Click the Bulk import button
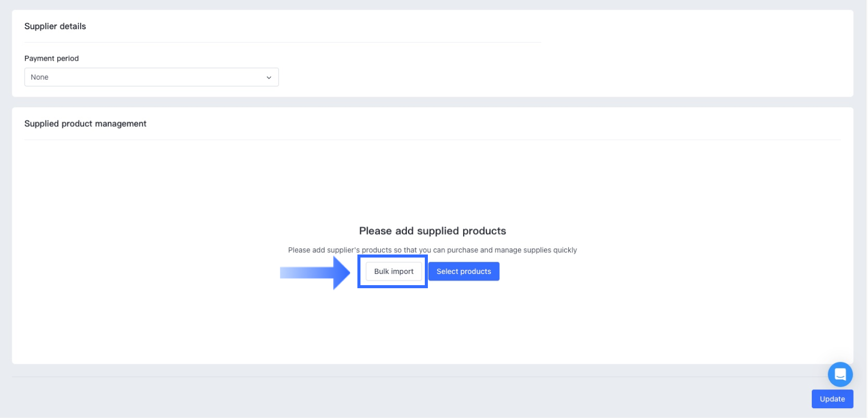868x418 pixels. pos(394,271)
